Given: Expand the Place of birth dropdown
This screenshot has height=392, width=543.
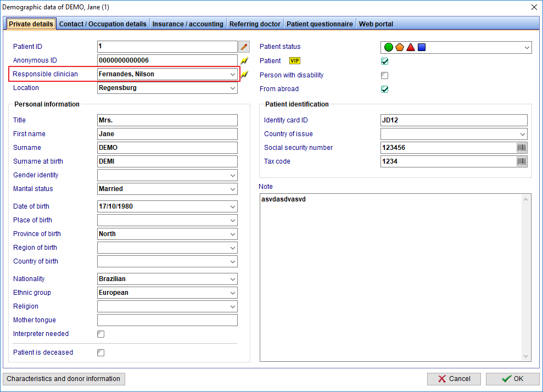Looking at the screenshot, I should coord(233,221).
